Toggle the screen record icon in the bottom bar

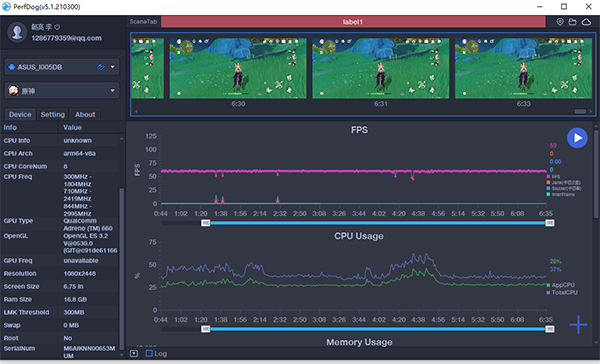pos(134,353)
